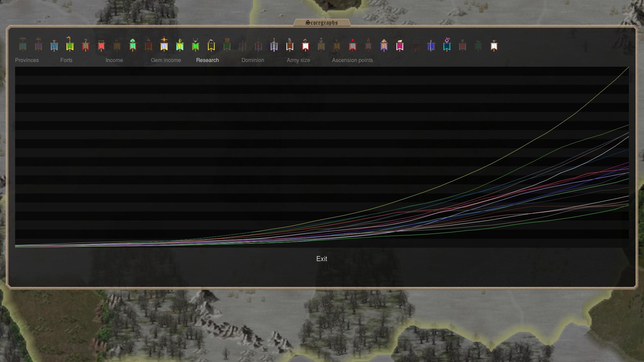Viewport: 644px width, 362px height.
Task: Select the bright blue flag with dark blade
Action: coord(431,45)
